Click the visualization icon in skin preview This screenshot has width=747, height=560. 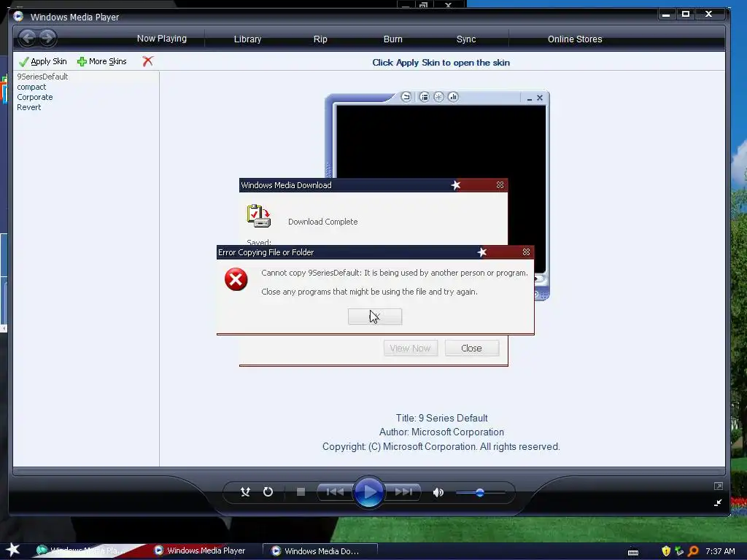(438, 97)
